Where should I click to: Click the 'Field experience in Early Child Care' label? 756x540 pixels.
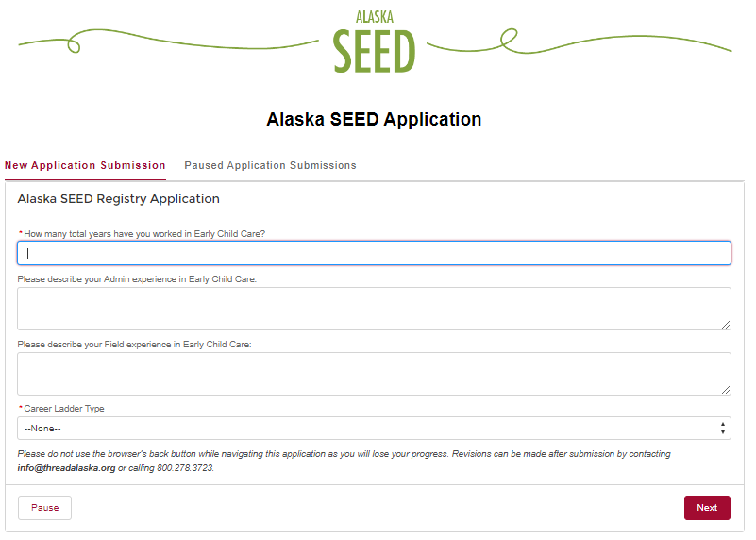[x=135, y=345]
